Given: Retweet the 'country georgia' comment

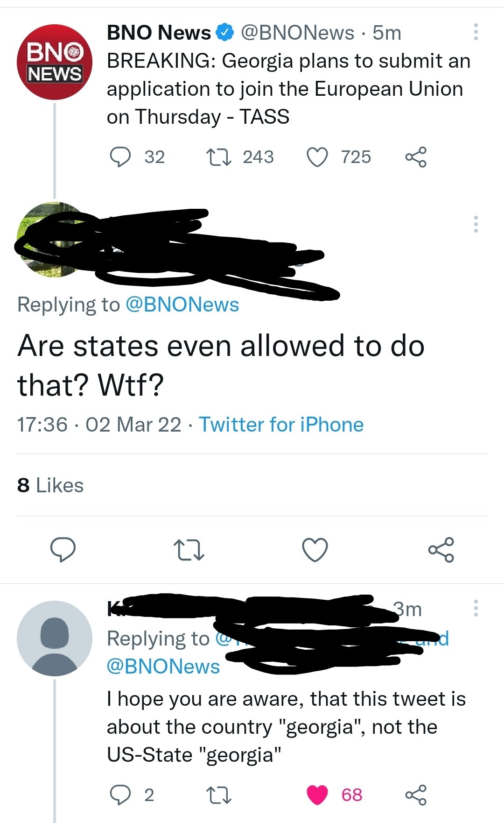Looking at the screenshot, I should 219,795.
